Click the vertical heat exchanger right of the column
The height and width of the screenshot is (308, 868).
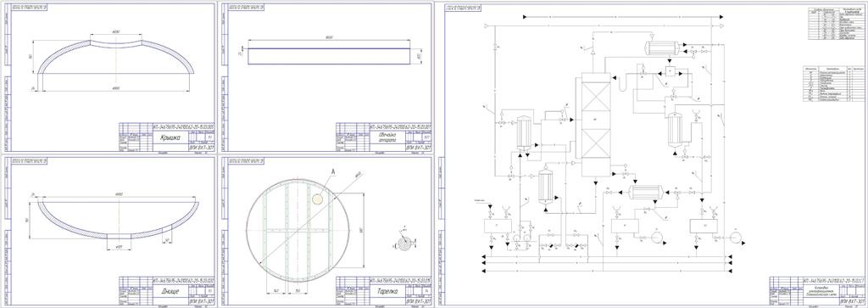tap(676, 131)
